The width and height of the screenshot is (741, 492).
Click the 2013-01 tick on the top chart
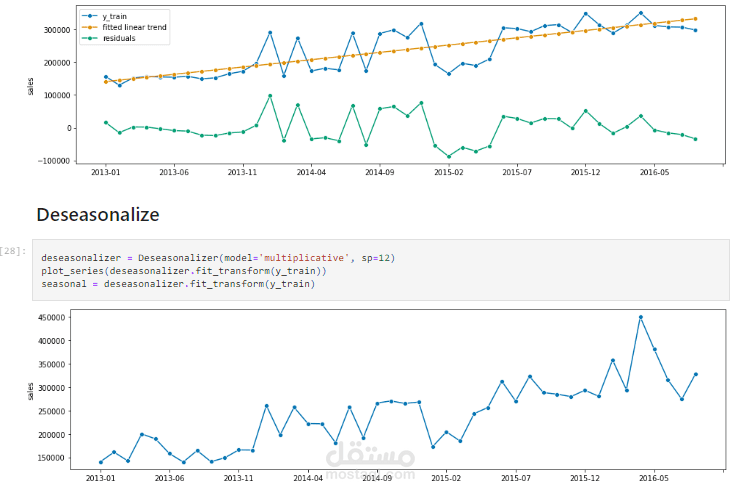click(105, 172)
